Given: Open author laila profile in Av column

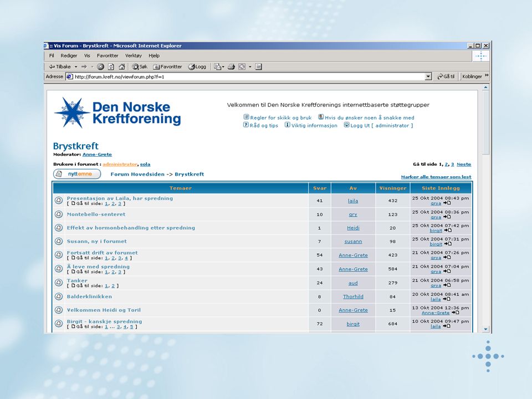Looking at the screenshot, I should point(353,201).
